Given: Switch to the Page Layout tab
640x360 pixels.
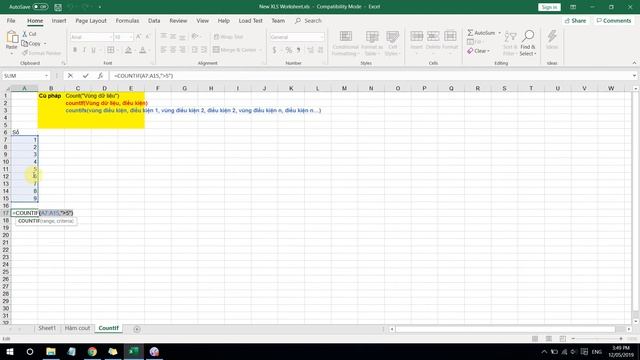Looking at the screenshot, I should click(x=91, y=20).
